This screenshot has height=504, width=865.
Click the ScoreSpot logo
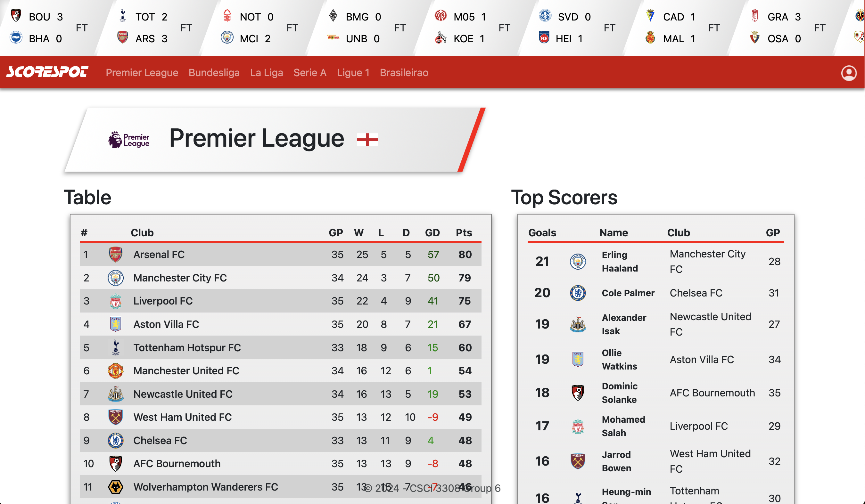[x=47, y=72]
